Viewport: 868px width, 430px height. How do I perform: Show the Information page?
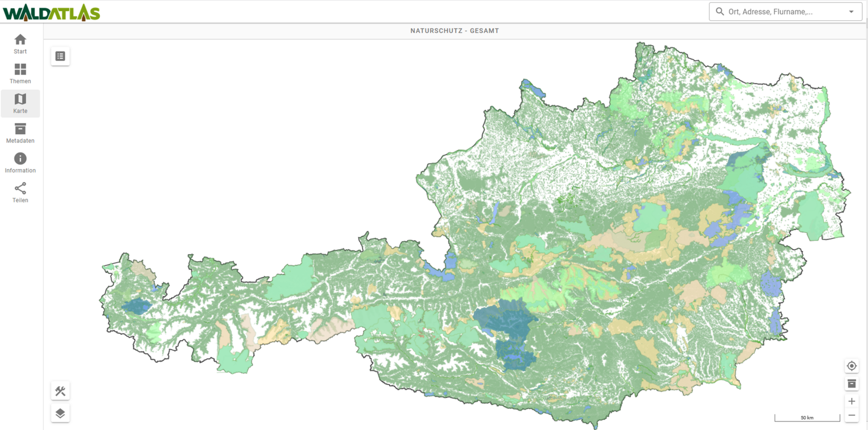[20, 163]
